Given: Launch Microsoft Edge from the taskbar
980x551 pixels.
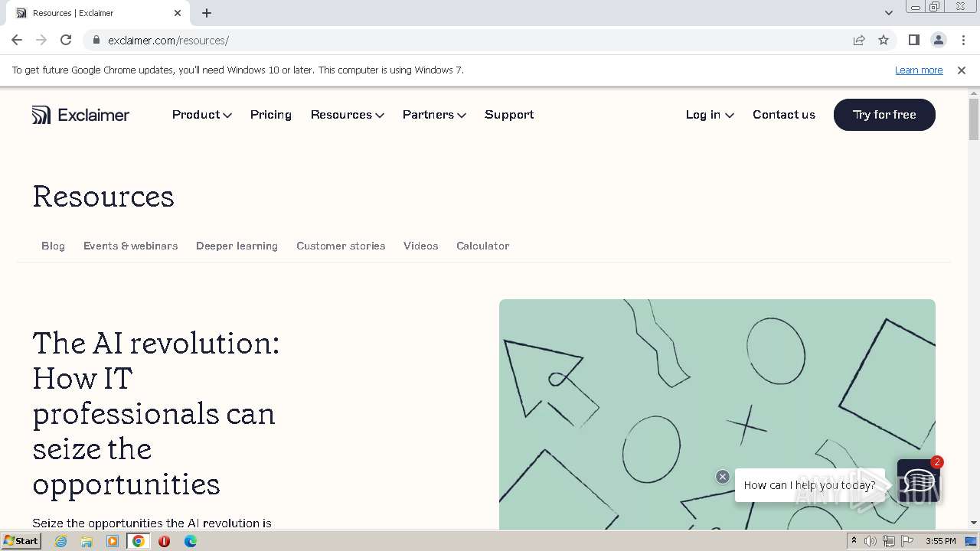Looking at the screenshot, I should [x=190, y=541].
